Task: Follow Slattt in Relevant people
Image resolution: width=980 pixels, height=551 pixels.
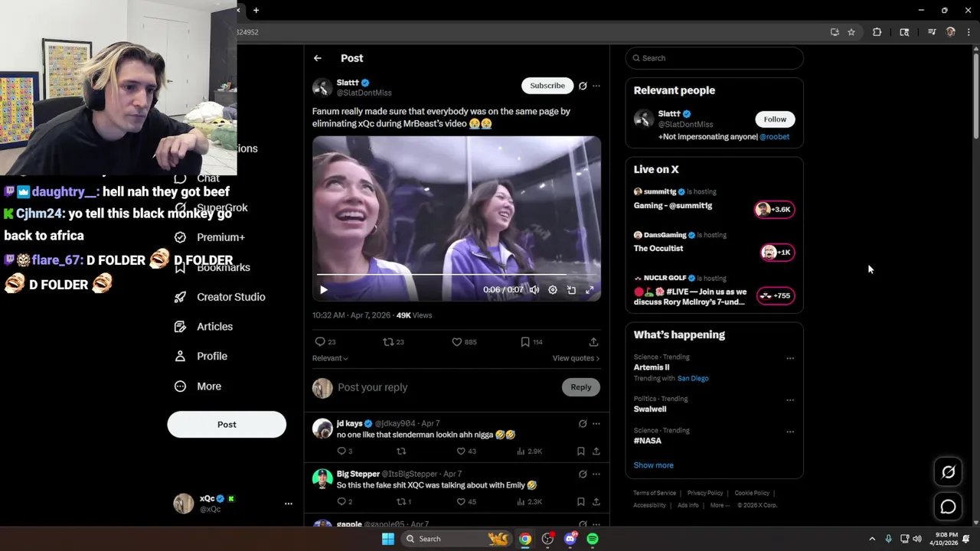Action: (775, 119)
